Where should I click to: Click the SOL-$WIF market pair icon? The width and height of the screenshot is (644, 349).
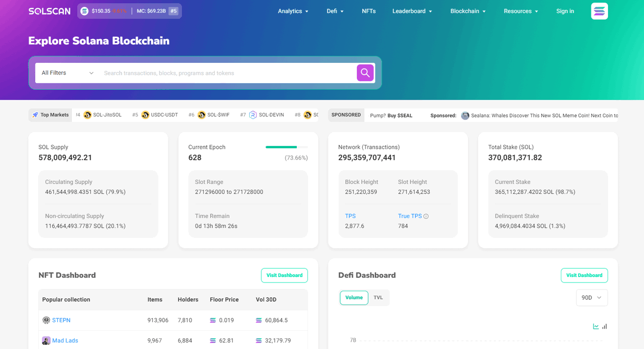pos(202,115)
